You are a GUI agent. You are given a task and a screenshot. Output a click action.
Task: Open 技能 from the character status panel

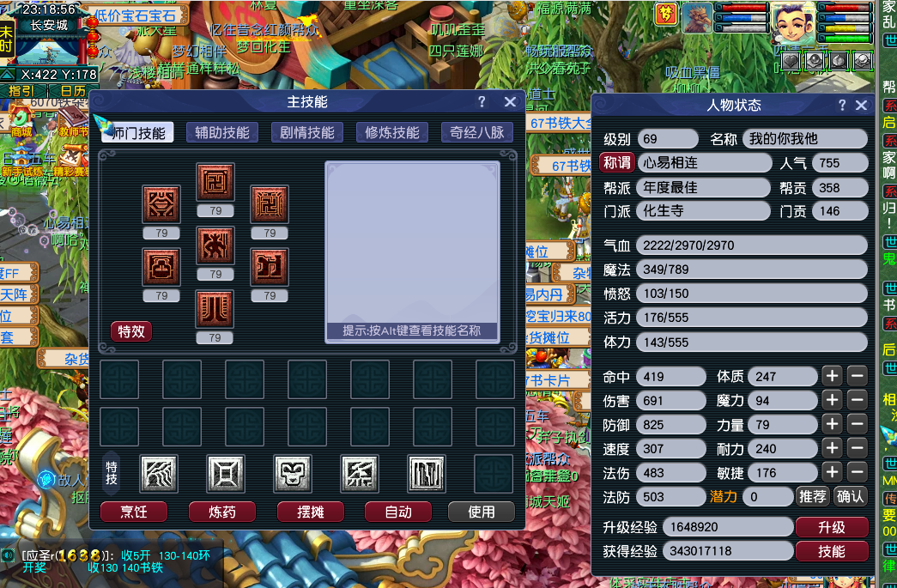(x=832, y=551)
